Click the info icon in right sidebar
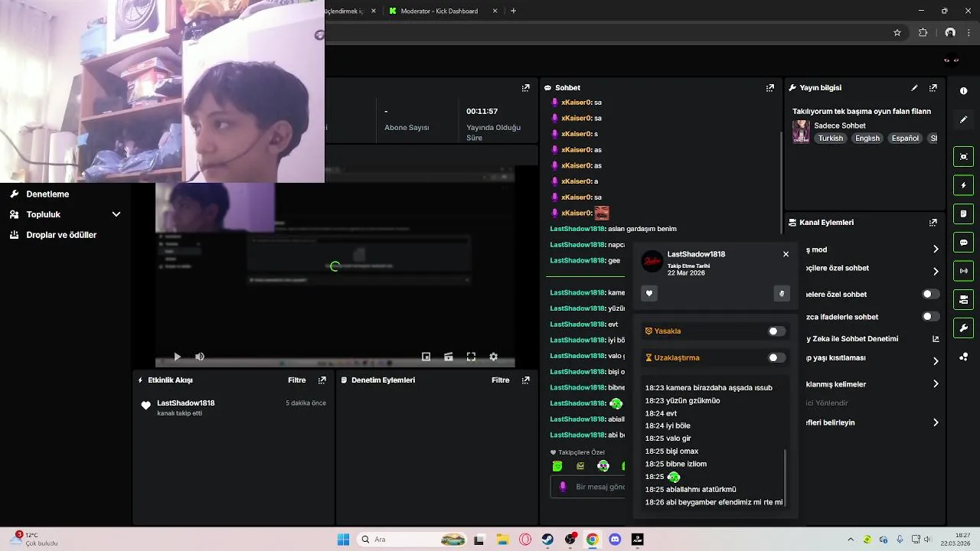 (x=963, y=91)
